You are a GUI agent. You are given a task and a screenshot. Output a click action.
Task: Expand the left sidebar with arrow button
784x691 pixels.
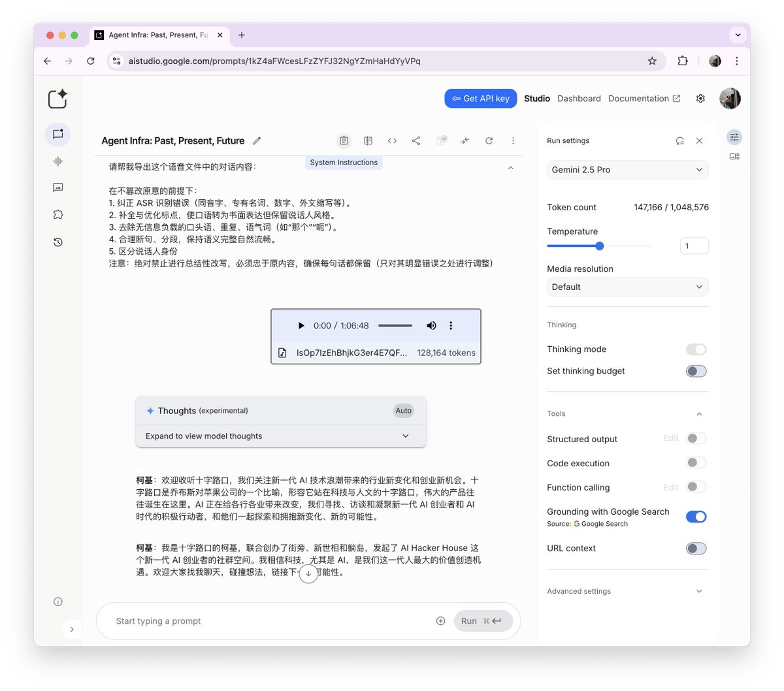tap(72, 630)
